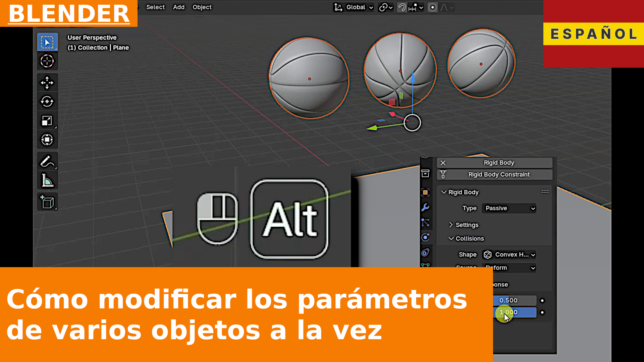Toggle snapping magnet in header
Viewport: 644px width, 362px height.
[402, 7]
